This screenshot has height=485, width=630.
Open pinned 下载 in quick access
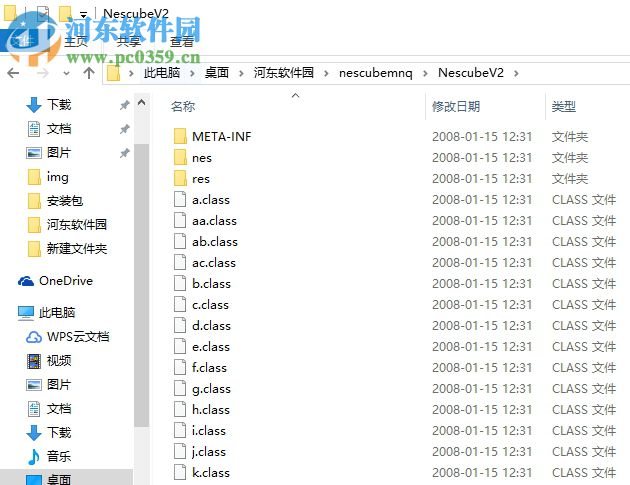[x=59, y=104]
